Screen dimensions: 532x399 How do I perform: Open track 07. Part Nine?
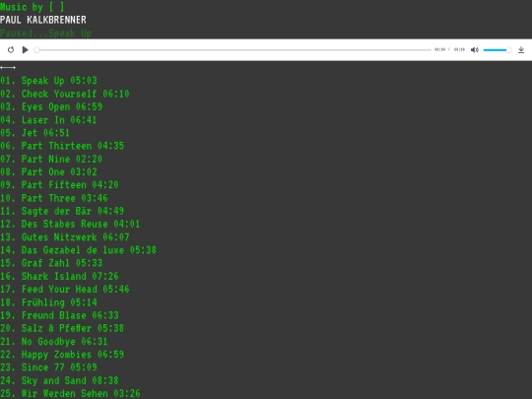click(51, 159)
